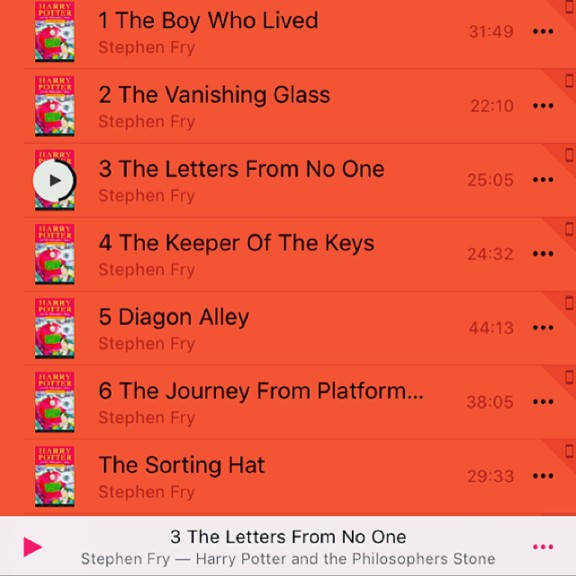Tap play overlay on track 3 artwork
This screenshot has width=576, height=576.
point(54,180)
